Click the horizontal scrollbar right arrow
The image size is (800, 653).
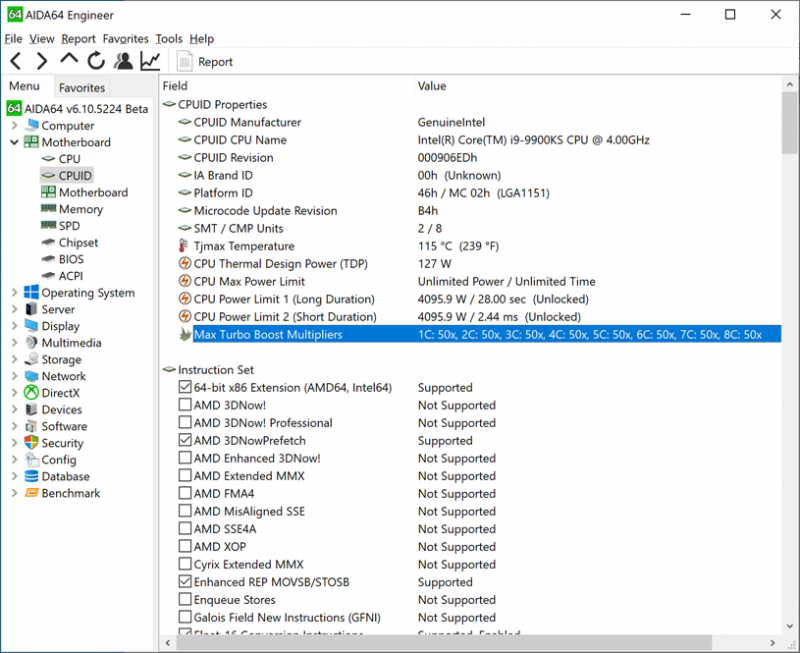[772, 642]
